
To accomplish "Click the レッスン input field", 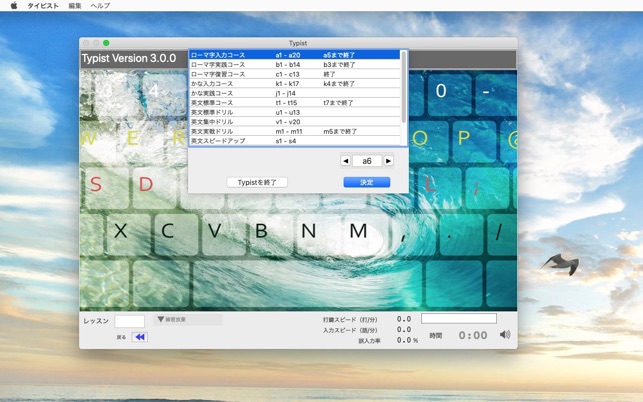I will [x=130, y=321].
